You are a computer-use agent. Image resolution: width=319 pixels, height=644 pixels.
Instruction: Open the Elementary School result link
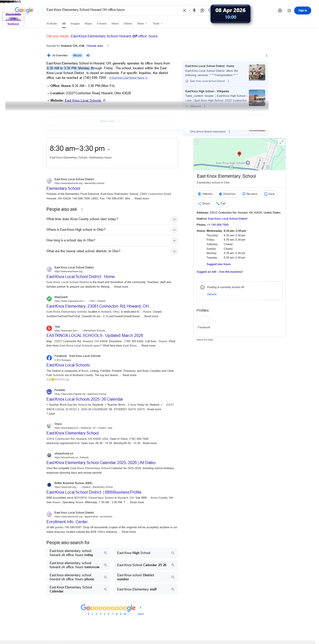click(x=63, y=188)
